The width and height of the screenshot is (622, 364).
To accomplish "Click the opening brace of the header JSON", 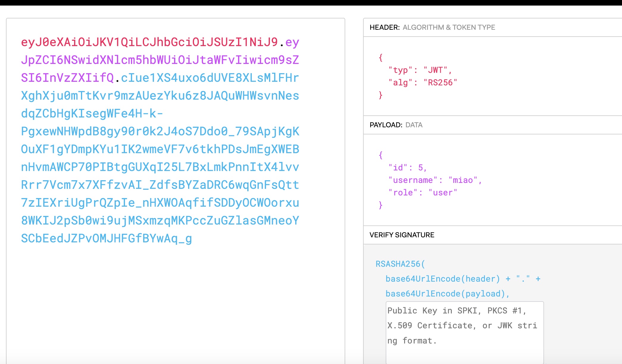I will click(x=380, y=58).
